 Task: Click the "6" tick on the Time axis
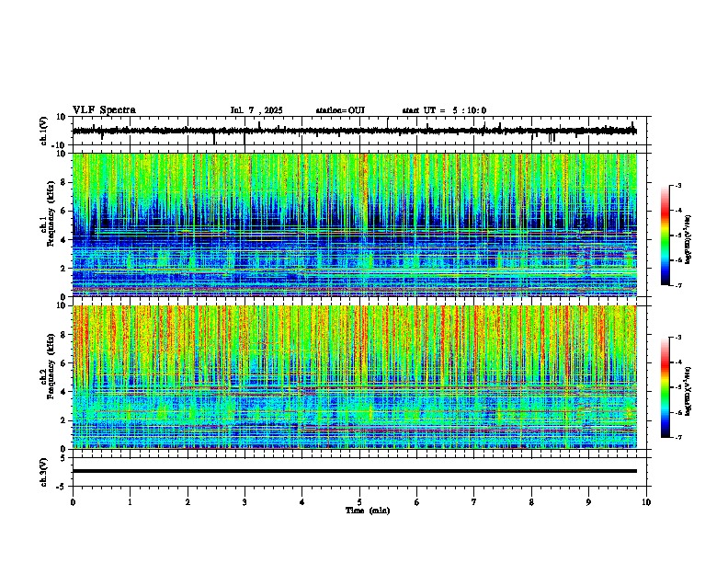417,502
